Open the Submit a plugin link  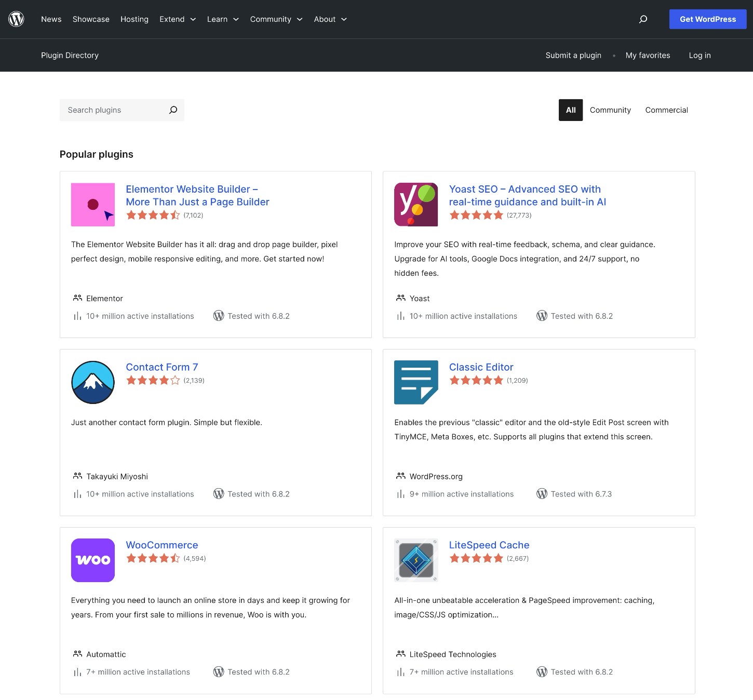tap(573, 56)
